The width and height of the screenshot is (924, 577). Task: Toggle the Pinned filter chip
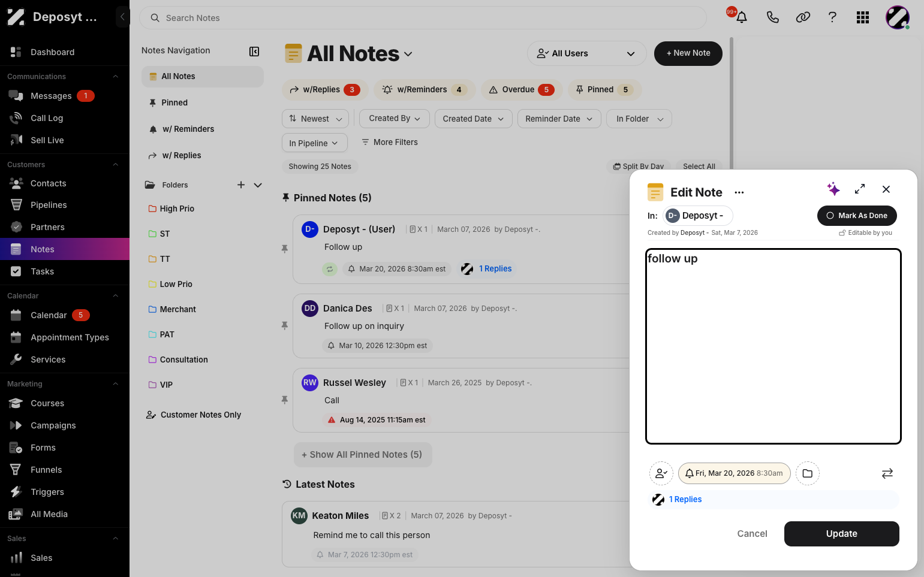pos(604,90)
